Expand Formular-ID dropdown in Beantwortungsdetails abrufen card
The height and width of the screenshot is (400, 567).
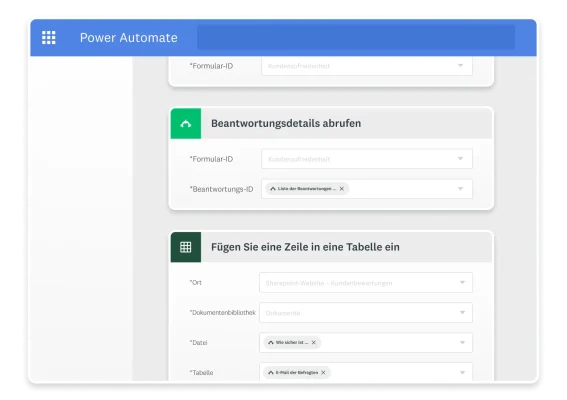click(x=460, y=159)
